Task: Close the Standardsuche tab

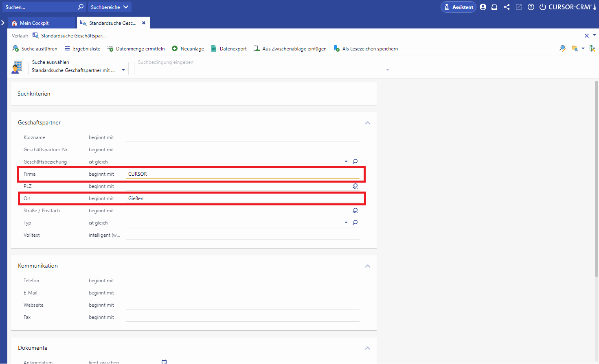Action: pyautogui.click(x=144, y=23)
